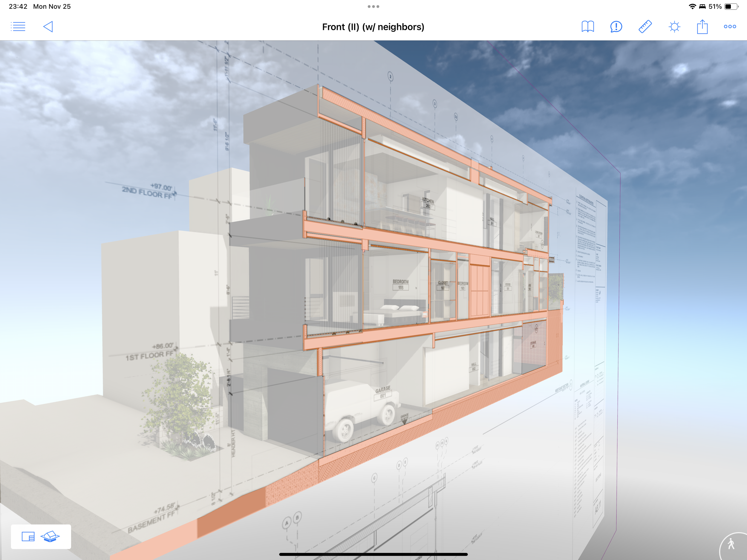Viewport: 747px width, 560px height.
Task: Open the hamburger list menu
Action: (18, 27)
